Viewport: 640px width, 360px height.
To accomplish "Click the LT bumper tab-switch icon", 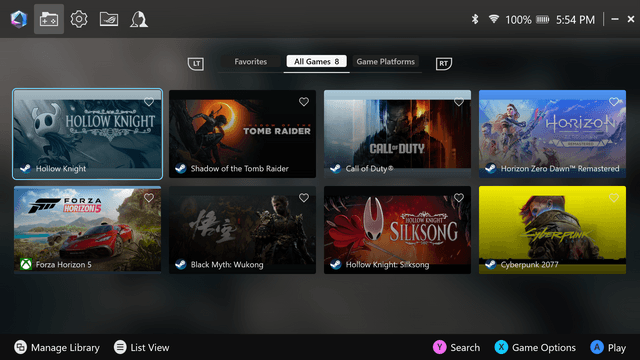I will 196,64.
